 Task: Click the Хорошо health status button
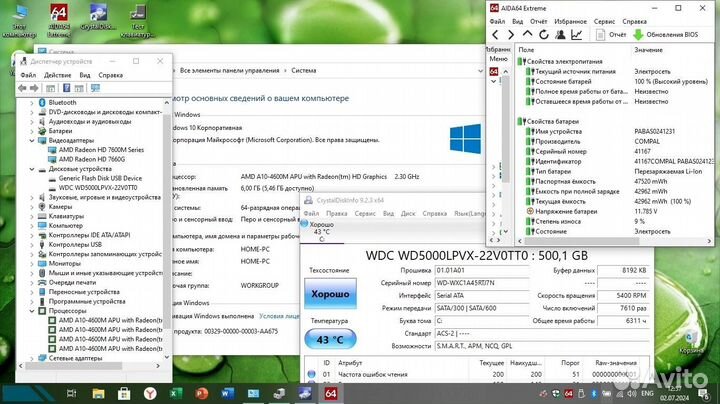click(330, 294)
